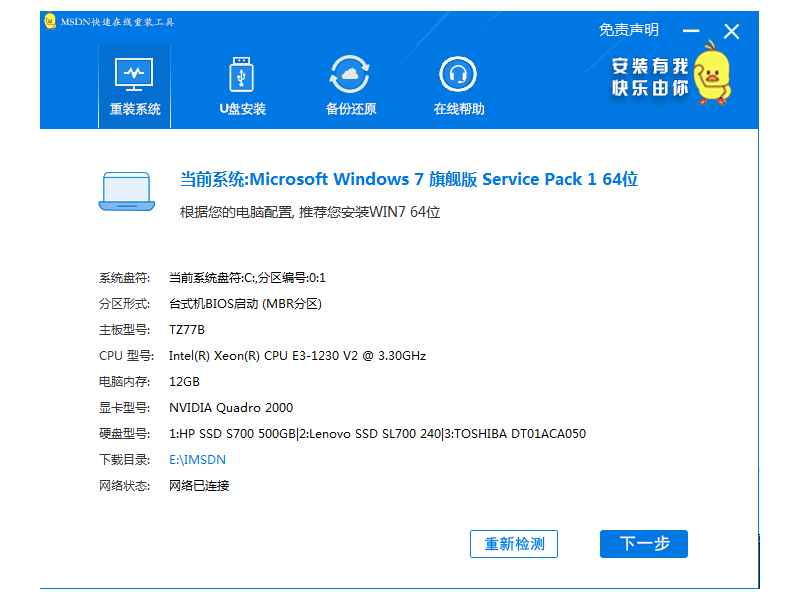The height and width of the screenshot is (600, 800).
Task: Click the Windows 7 system title text
Action: click(409, 179)
